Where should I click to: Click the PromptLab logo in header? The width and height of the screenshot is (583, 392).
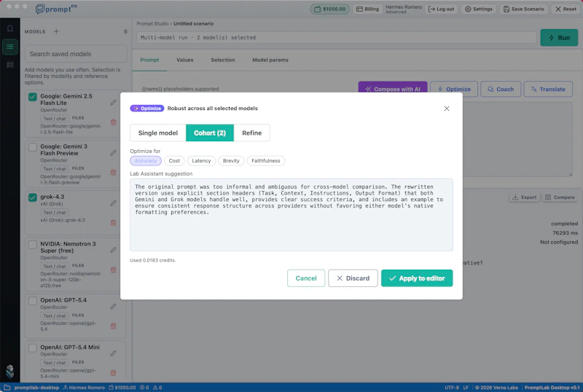(x=56, y=9)
